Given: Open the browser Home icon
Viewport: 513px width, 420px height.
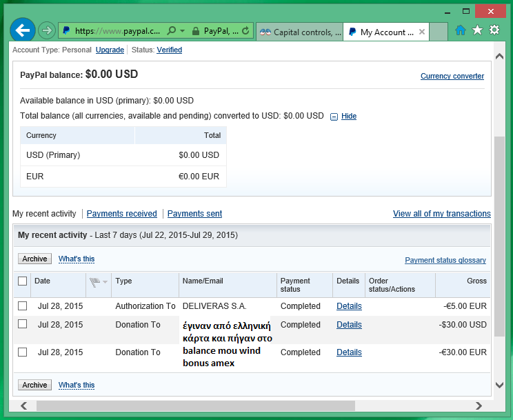Looking at the screenshot, I should point(461,30).
